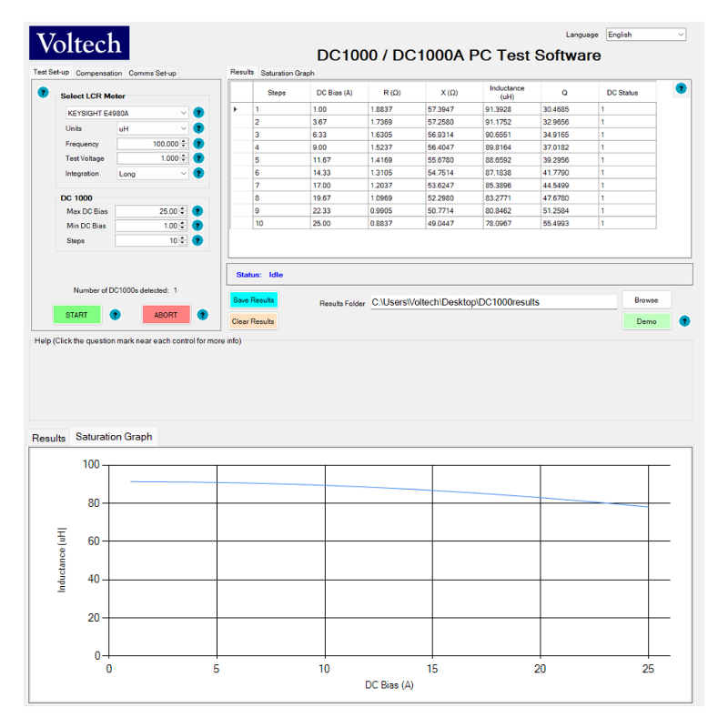
Task: Switch to the Compensation tab
Action: 98,73
